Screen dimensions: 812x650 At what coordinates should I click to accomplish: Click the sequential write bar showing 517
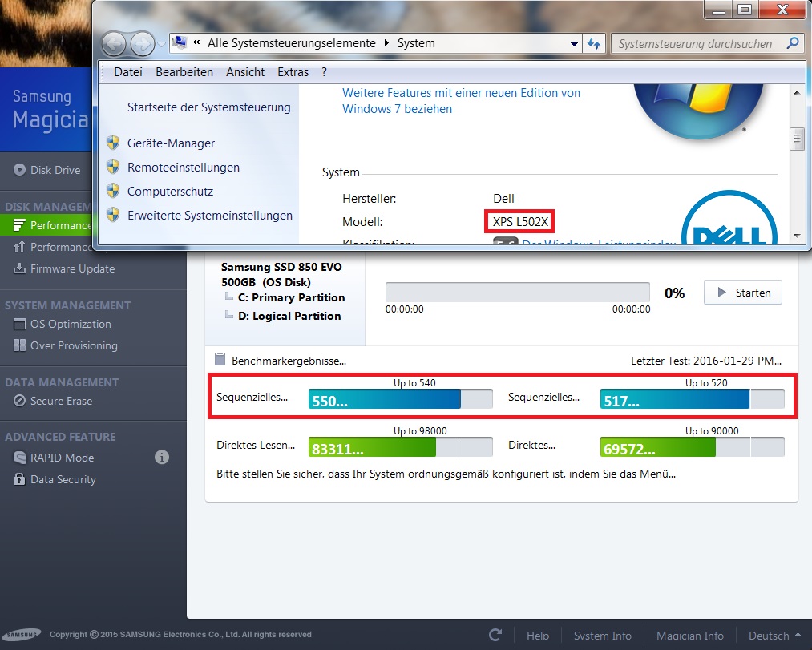[692, 399]
